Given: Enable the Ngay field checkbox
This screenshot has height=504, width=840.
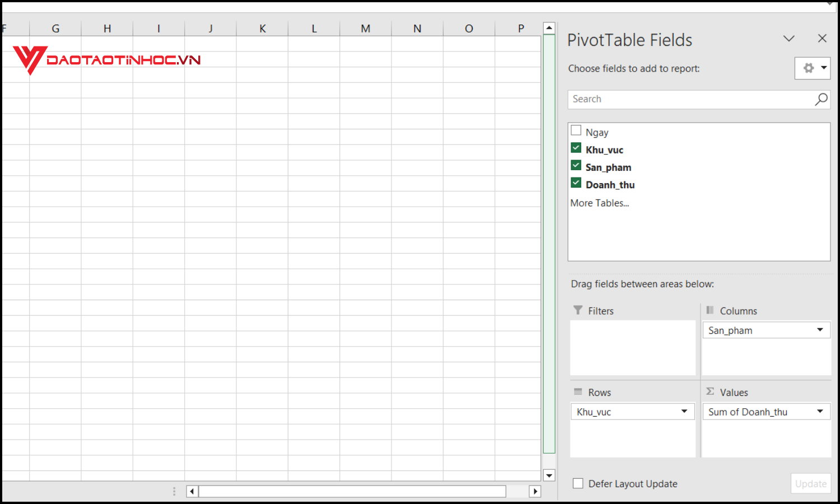Looking at the screenshot, I should click(576, 129).
